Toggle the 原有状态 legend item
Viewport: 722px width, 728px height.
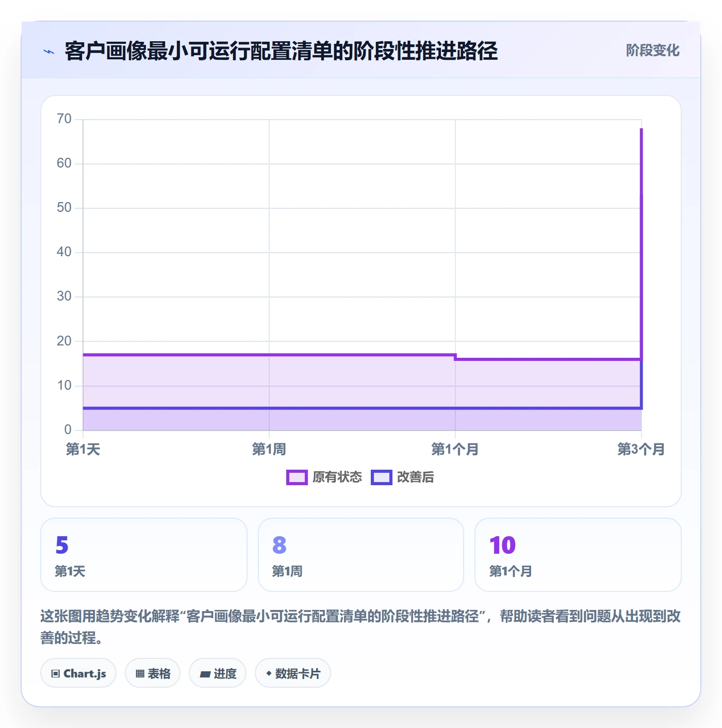point(324,477)
